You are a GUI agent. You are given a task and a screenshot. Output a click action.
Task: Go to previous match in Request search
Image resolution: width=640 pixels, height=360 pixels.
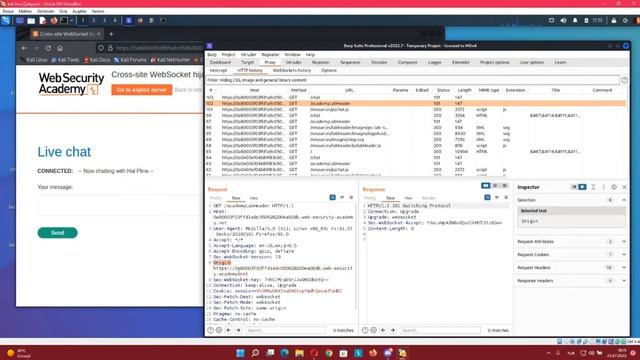pos(229,330)
